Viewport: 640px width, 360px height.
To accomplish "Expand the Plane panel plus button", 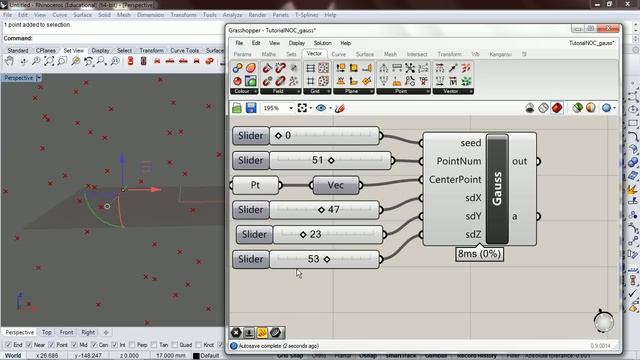I will coord(371,91).
